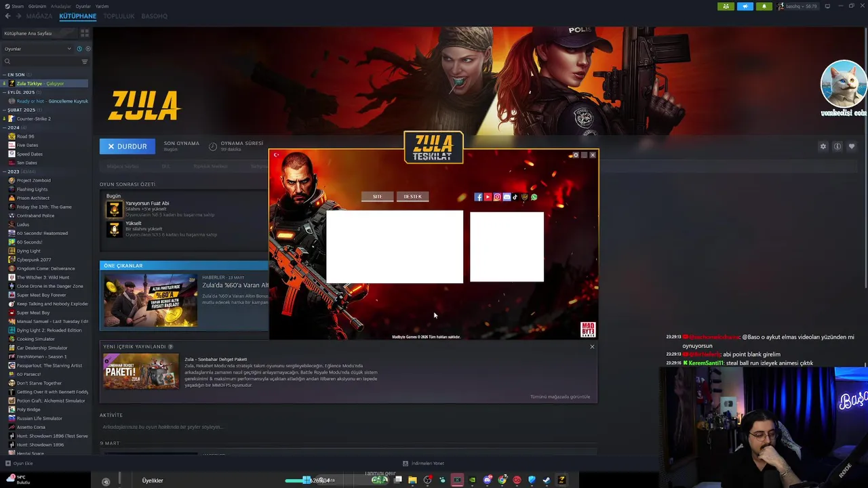Screen dimensions: 868x488
Task: Go to BASOHQ profile tab
Action: click(155, 16)
